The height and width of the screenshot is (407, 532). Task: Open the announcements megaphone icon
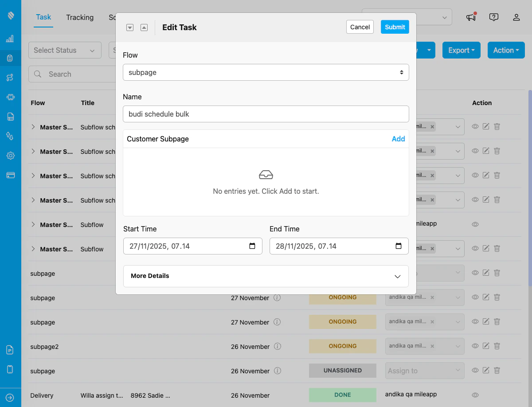click(x=471, y=17)
